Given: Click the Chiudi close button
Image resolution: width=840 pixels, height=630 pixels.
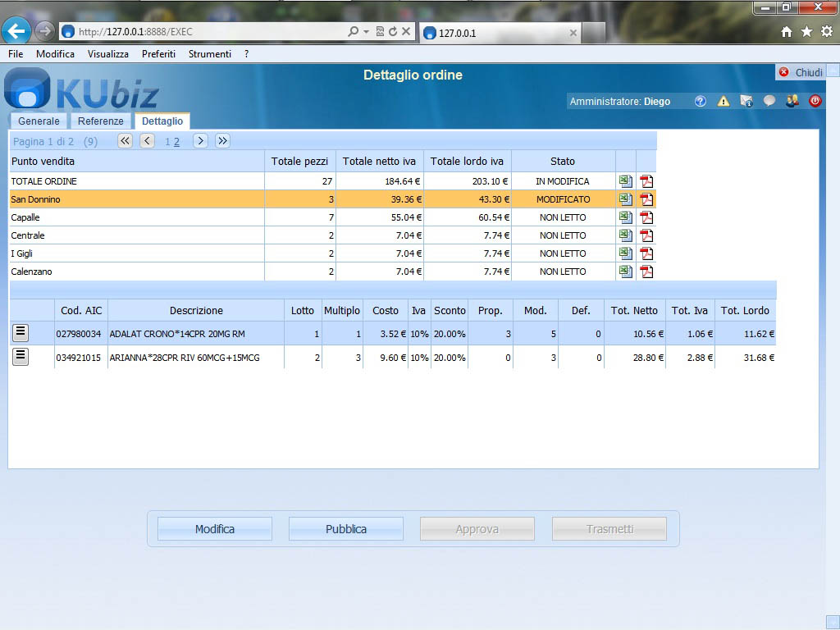Looking at the screenshot, I should (x=801, y=72).
